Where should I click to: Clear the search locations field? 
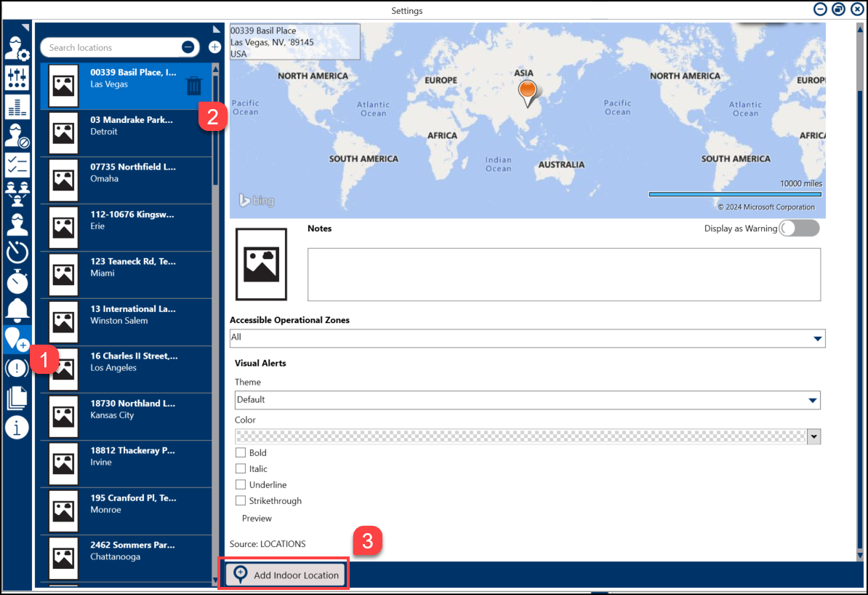[x=188, y=47]
